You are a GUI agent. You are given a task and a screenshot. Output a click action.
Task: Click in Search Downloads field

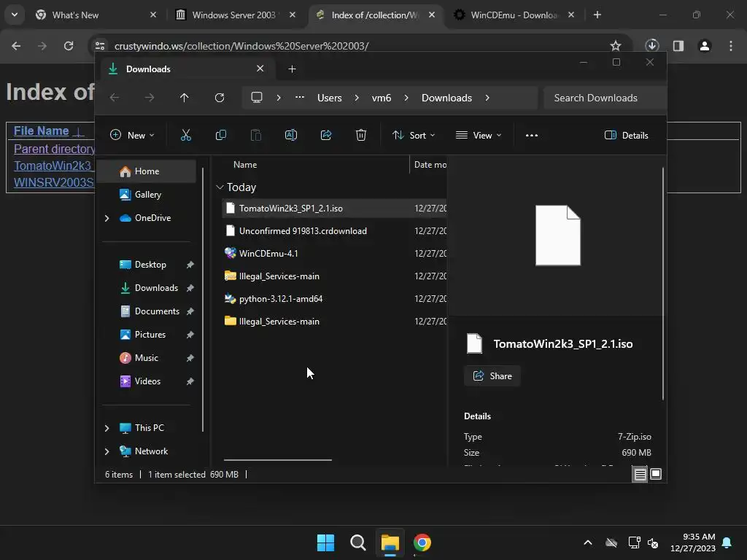click(605, 98)
